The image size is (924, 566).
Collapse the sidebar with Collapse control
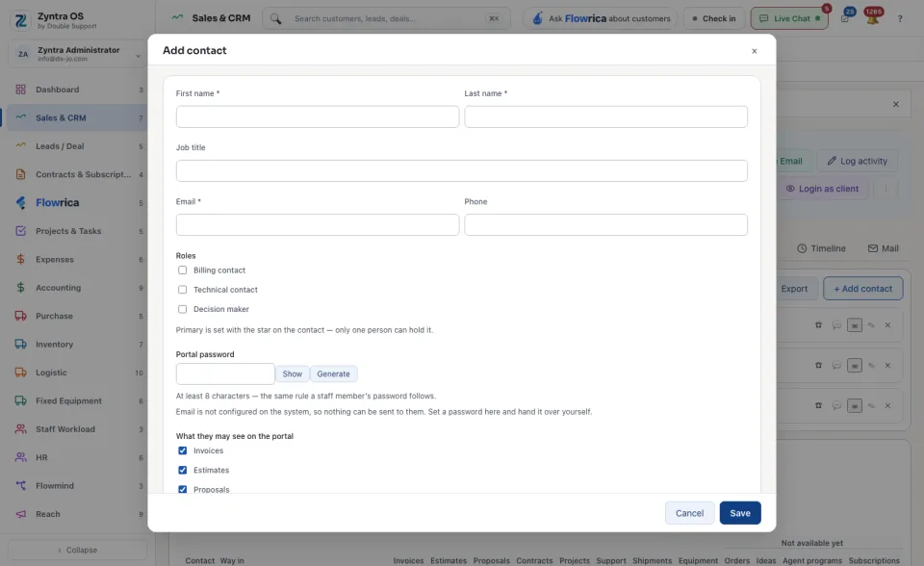(x=78, y=550)
